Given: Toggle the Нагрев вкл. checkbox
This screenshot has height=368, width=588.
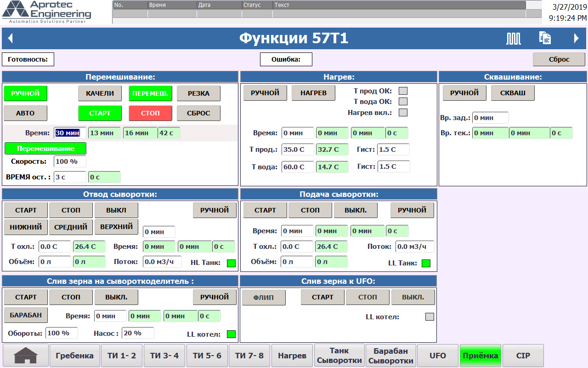Looking at the screenshot, I should click(x=403, y=112).
